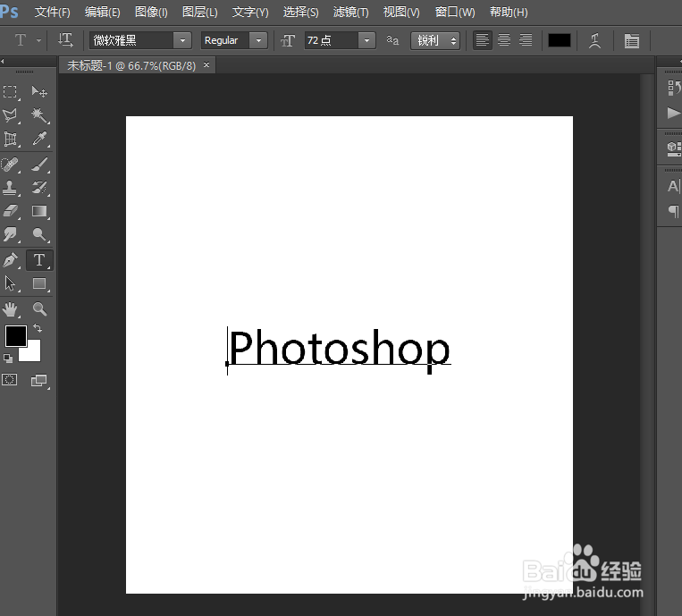
Task: Align text right
Action: [526, 40]
